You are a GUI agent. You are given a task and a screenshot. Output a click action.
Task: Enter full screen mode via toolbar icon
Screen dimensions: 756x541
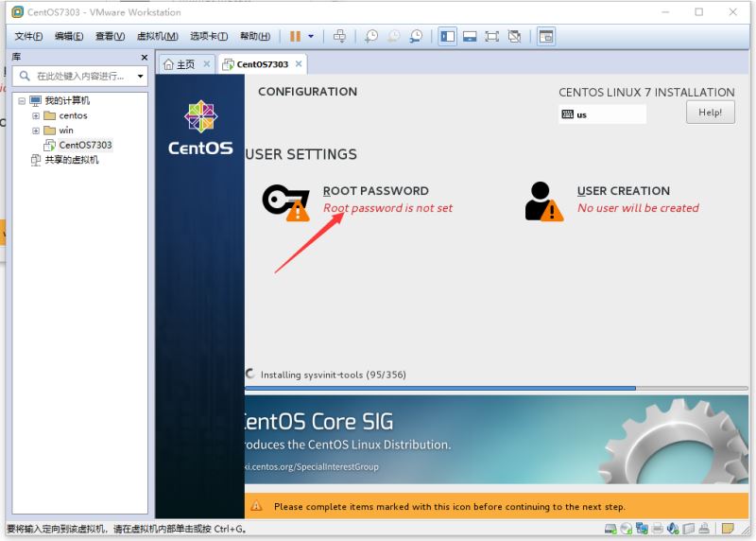(x=491, y=36)
